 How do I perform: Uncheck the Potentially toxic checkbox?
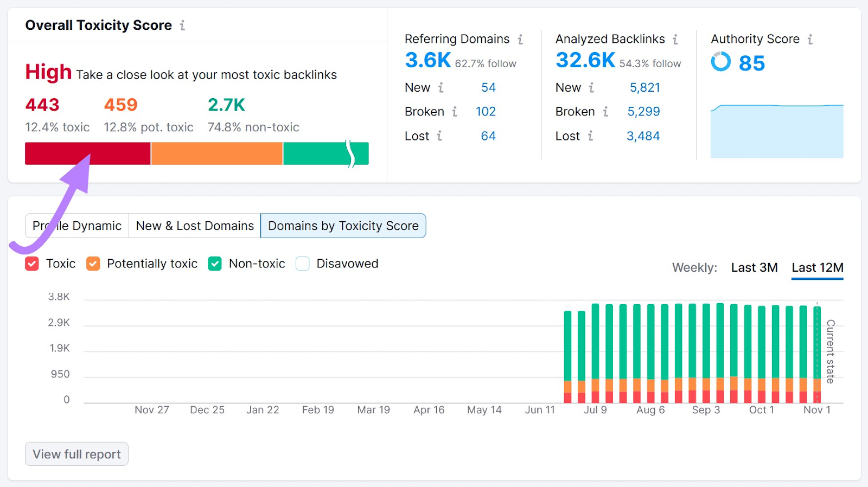(93, 264)
